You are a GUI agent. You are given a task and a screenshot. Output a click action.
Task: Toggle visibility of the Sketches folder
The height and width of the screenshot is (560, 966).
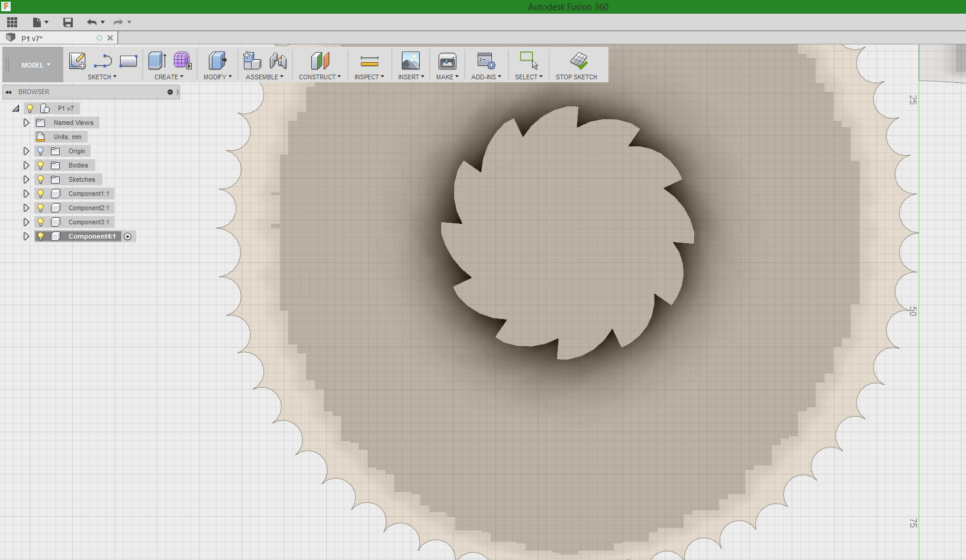(41, 179)
